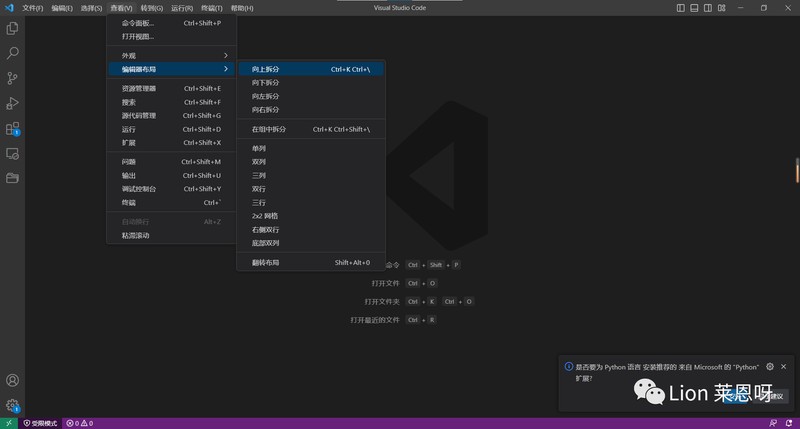
Task: Open the 转到(G) menu
Action: pos(152,8)
